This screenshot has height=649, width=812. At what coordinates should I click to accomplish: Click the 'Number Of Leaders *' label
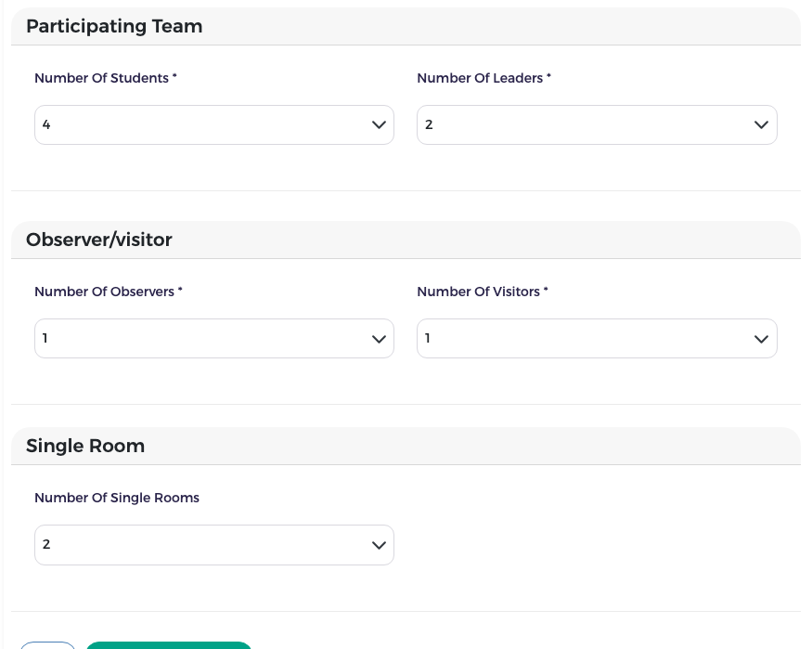484,78
